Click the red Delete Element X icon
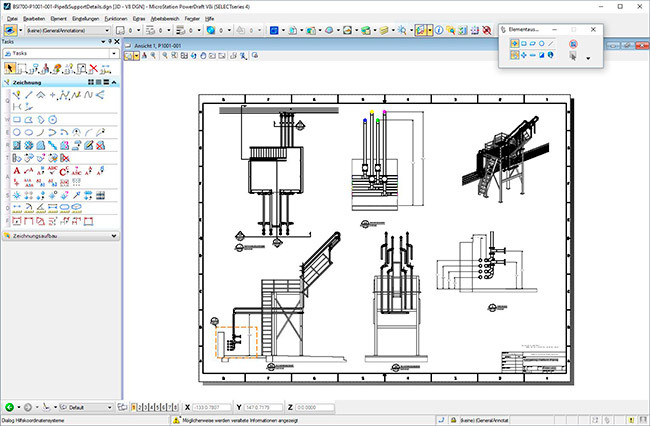This screenshot has height=426, width=650. [x=94, y=68]
